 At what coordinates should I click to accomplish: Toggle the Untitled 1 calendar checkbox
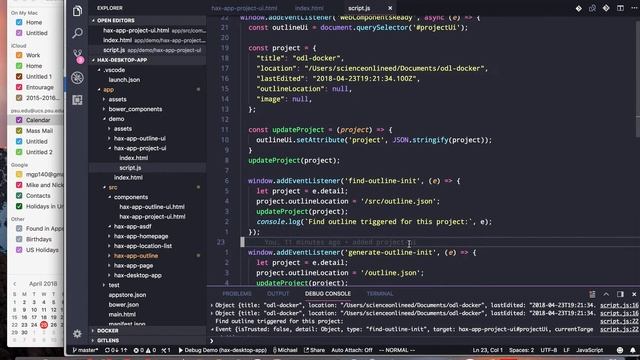pyautogui.click(x=19, y=76)
